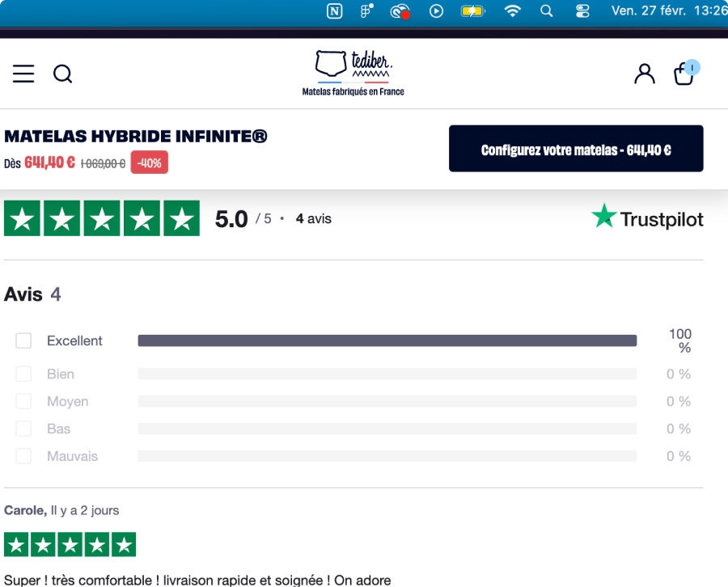Viewport: 728px width, 587px height.
Task: Click the Trustpilot logo
Action: [647, 217]
